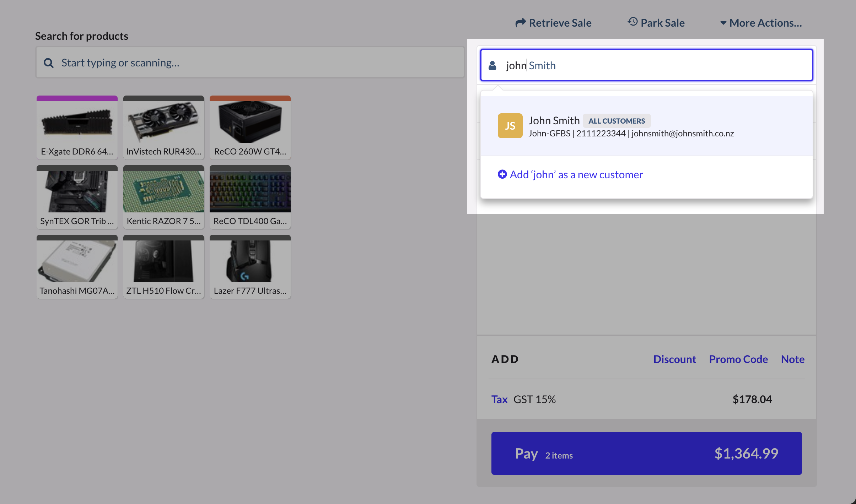Switch to the Note section
856x504 pixels.
click(792, 359)
